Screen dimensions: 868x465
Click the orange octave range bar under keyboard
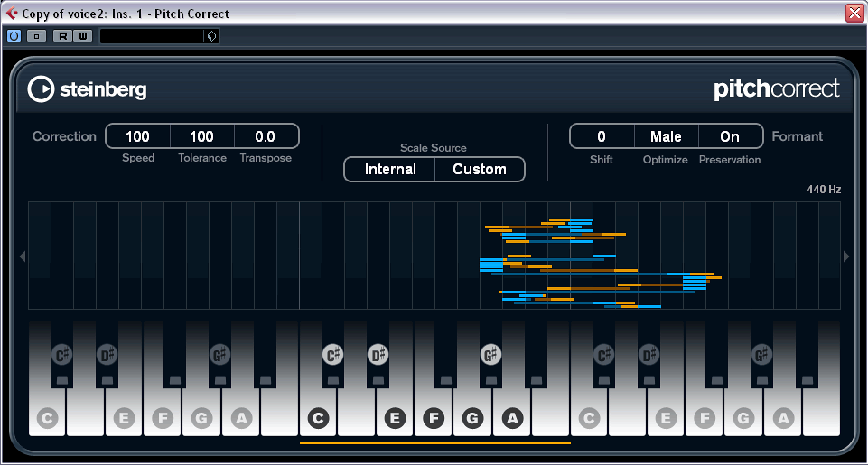tap(435, 442)
